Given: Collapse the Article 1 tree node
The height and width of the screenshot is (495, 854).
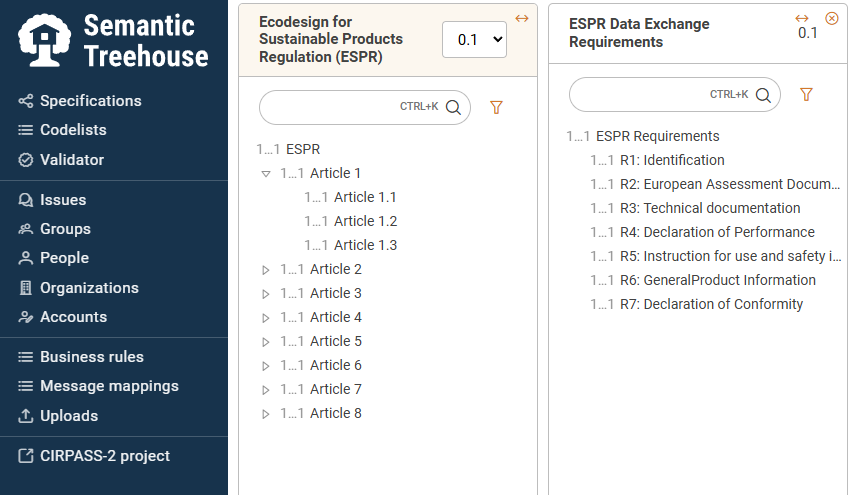Looking at the screenshot, I should tap(266, 174).
